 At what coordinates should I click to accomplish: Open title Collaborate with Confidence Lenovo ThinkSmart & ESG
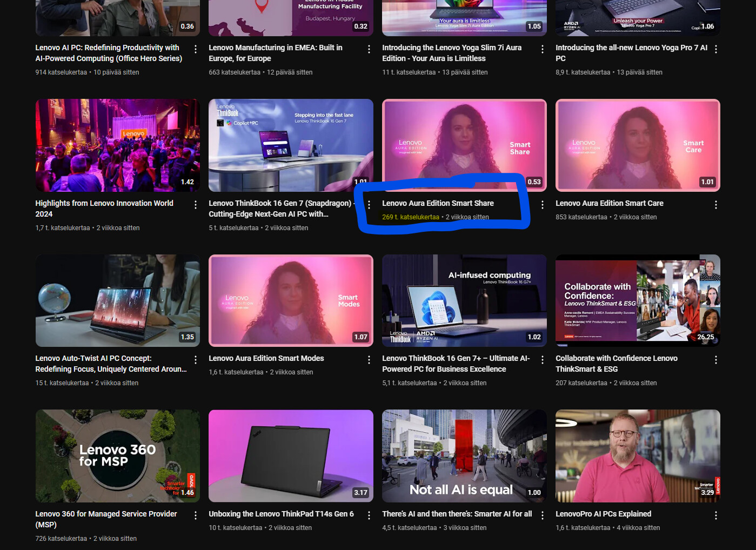pos(617,364)
